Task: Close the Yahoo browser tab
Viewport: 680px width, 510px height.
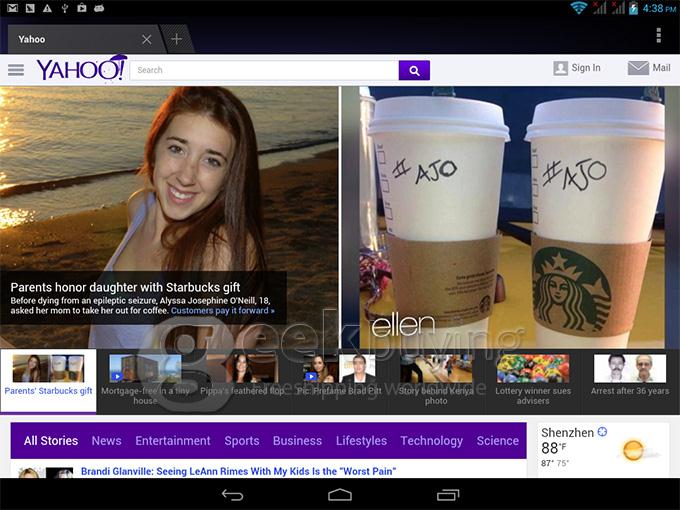Action: 147,39
